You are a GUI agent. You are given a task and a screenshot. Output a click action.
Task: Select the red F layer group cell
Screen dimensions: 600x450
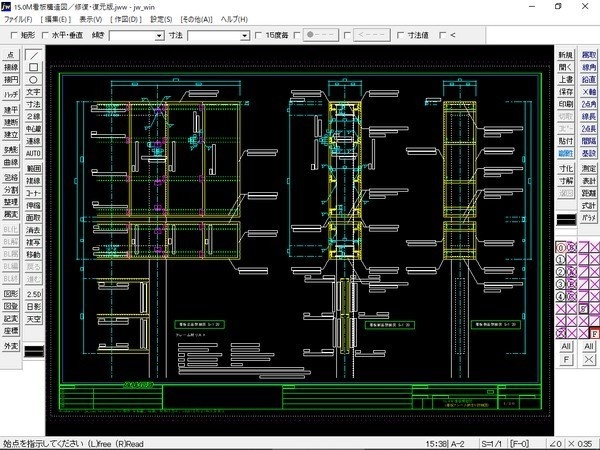[595, 333]
